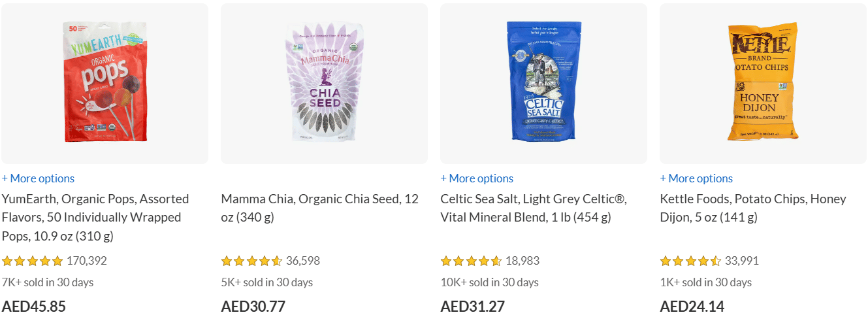Open the Kettle Honey Dijon chips image
The height and width of the screenshot is (317, 868).
pyautogui.click(x=763, y=82)
